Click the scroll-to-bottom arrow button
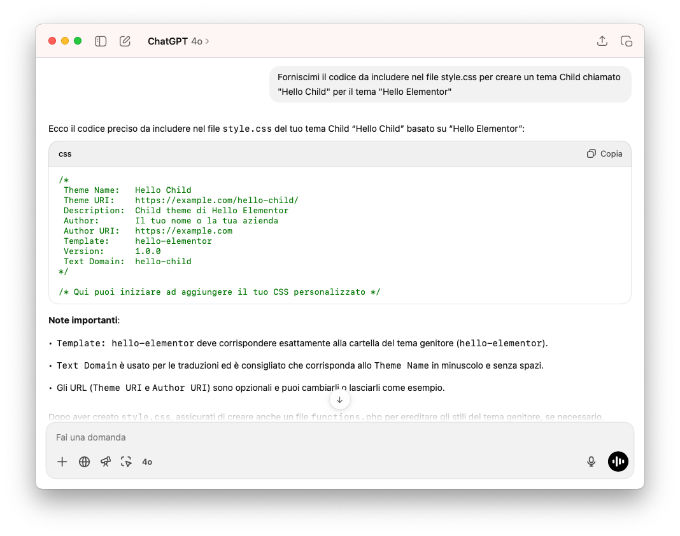Viewport: 680px width, 536px height. (340, 400)
